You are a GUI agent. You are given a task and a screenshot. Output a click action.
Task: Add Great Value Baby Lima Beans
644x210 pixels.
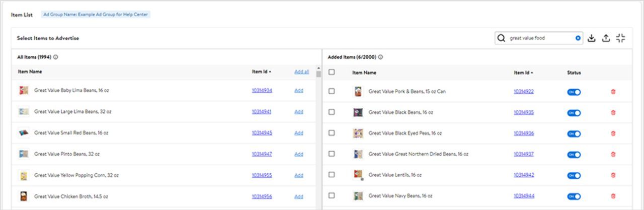coord(299,91)
